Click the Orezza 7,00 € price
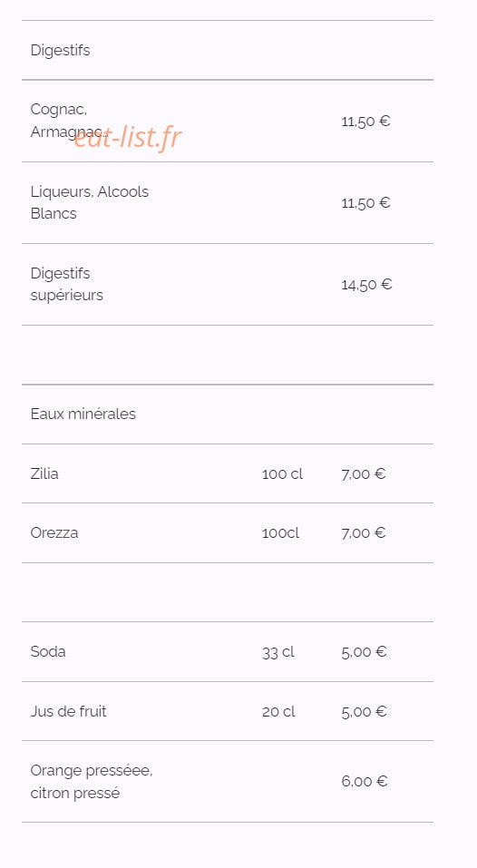Viewport: 477px width, 868px height. coord(363,532)
